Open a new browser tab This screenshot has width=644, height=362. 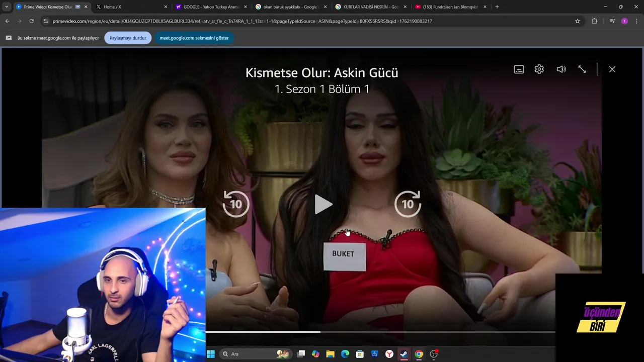(497, 7)
